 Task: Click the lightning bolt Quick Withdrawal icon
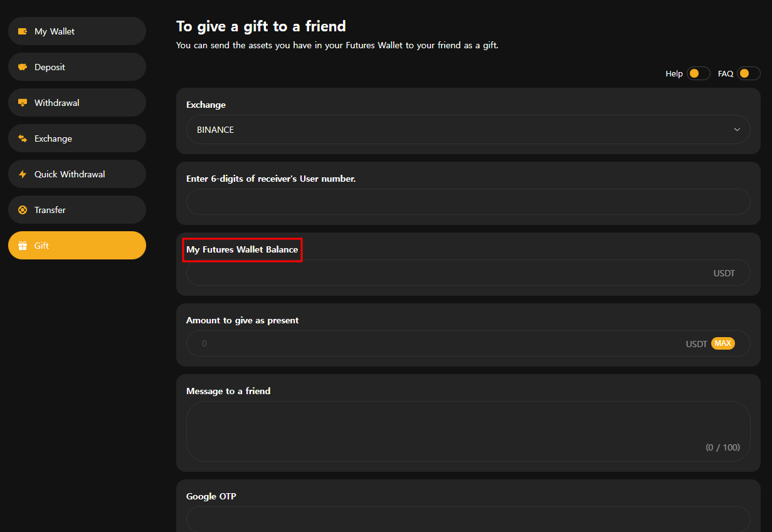(23, 174)
